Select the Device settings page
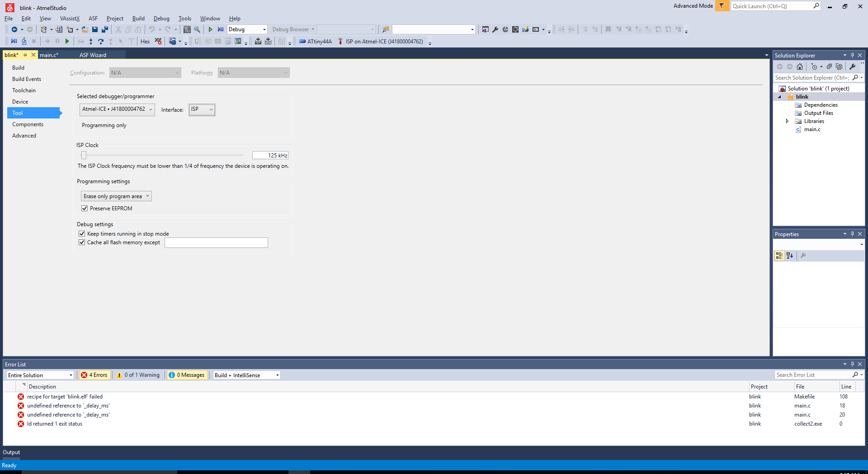The image size is (868, 474). tap(20, 102)
